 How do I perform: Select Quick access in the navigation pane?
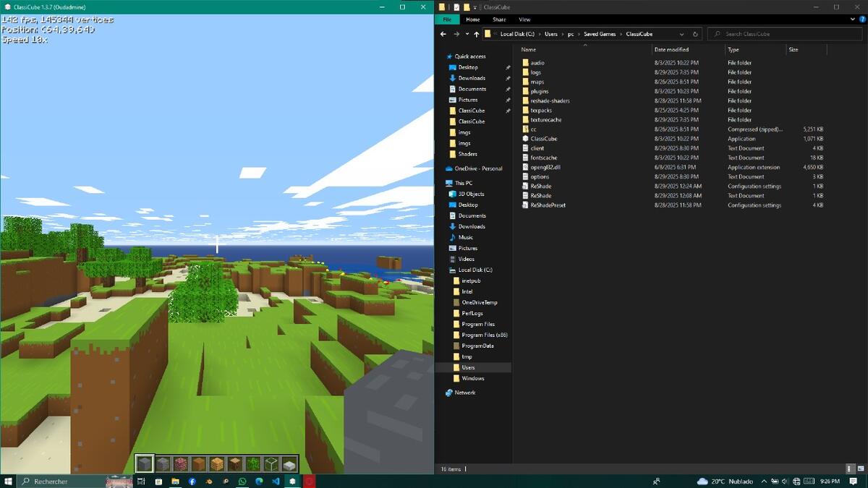[470, 56]
